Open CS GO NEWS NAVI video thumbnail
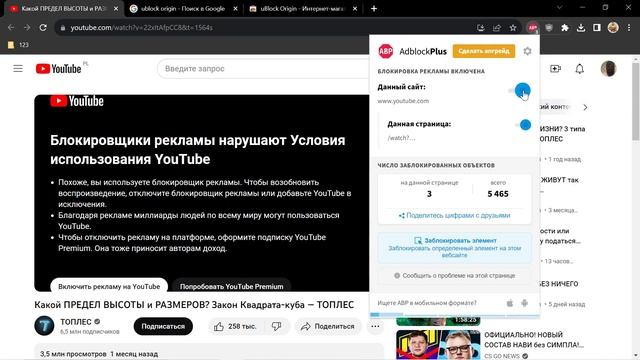The image size is (640, 360). [x=438, y=345]
